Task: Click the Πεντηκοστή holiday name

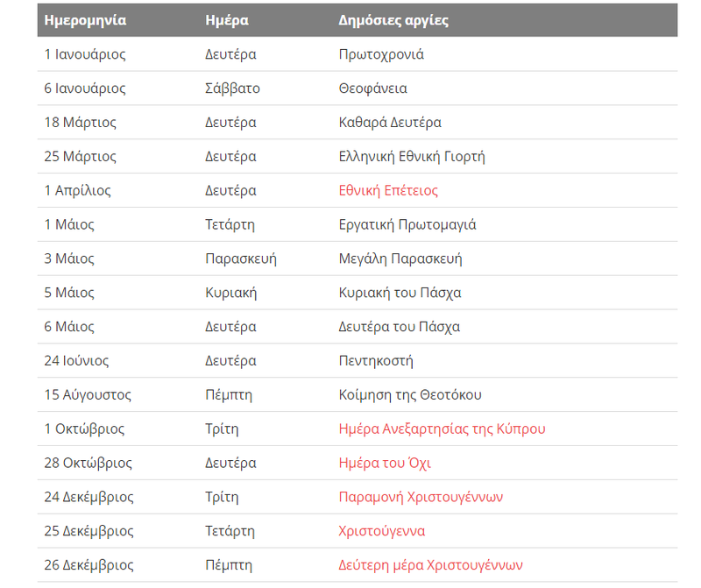Action: coord(376,361)
